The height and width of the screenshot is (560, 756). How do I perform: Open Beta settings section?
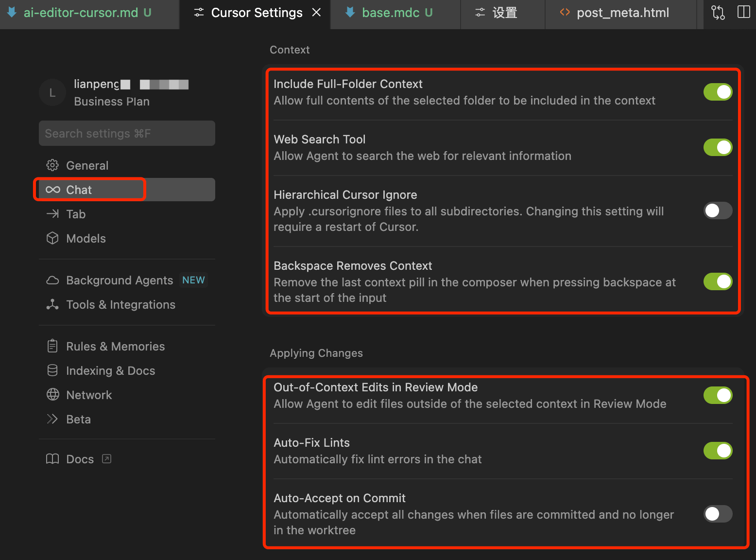[x=127, y=419]
